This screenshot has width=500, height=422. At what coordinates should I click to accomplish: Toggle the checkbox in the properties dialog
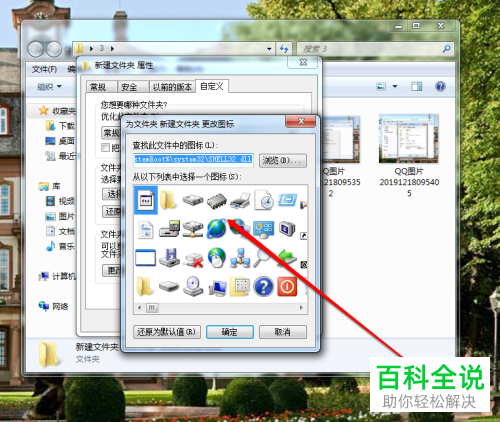(x=106, y=147)
